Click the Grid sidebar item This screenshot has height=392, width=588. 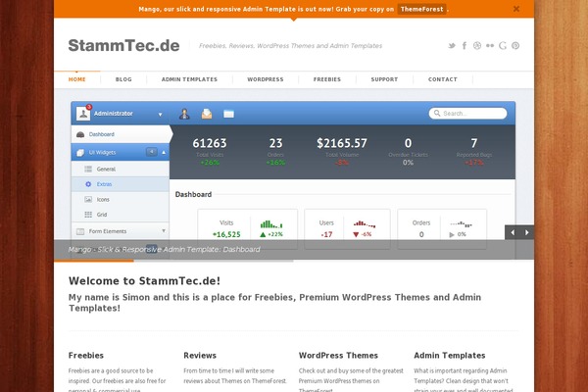pos(120,215)
